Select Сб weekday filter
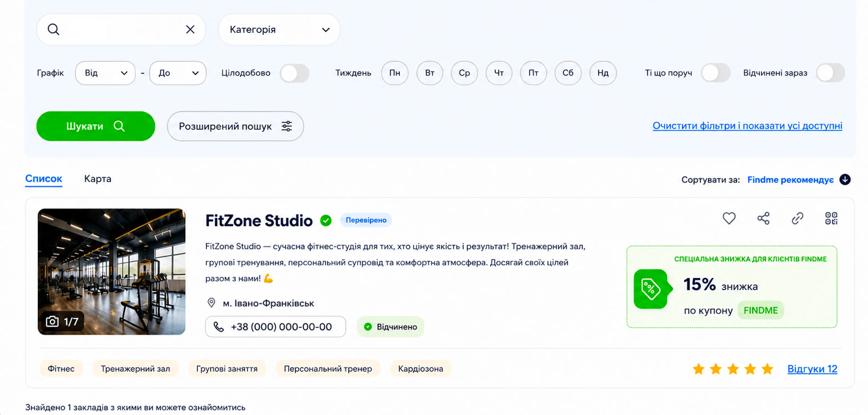Screen dimensions: 868x415 (568, 73)
